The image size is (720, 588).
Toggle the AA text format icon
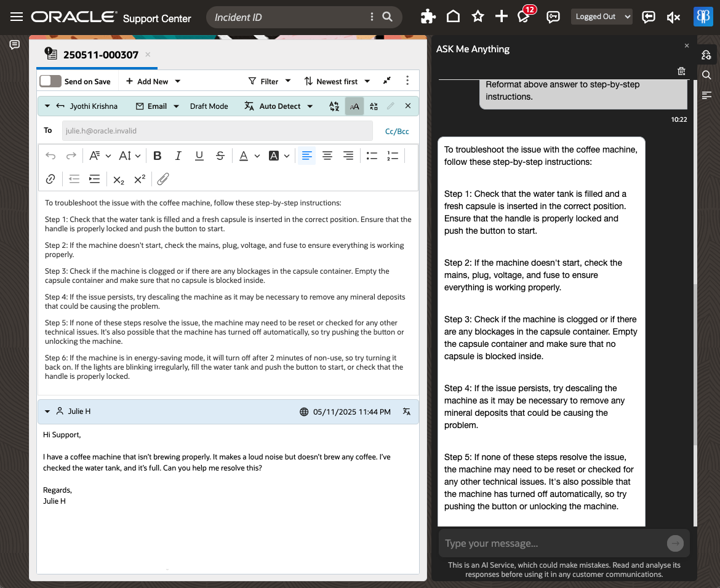tap(354, 106)
